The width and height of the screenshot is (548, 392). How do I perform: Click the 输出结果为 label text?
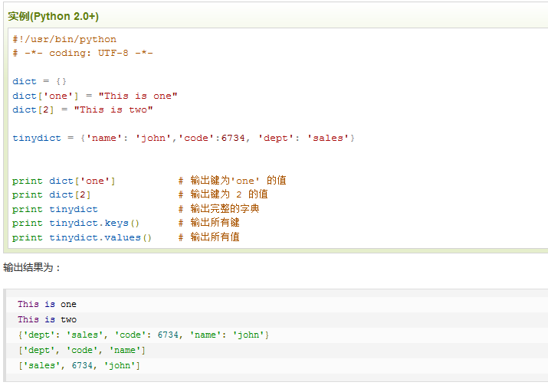click(x=31, y=267)
